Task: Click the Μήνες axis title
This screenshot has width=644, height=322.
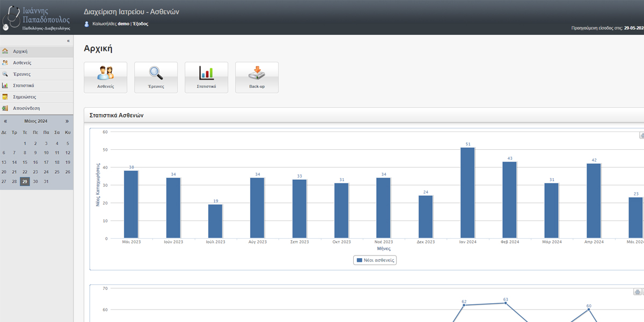Action: [x=383, y=249]
